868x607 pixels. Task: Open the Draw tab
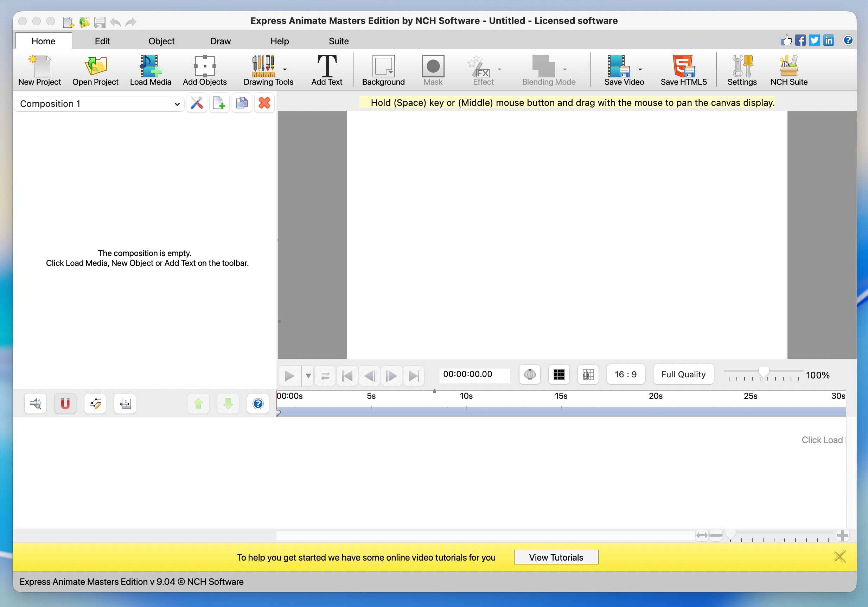(221, 41)
